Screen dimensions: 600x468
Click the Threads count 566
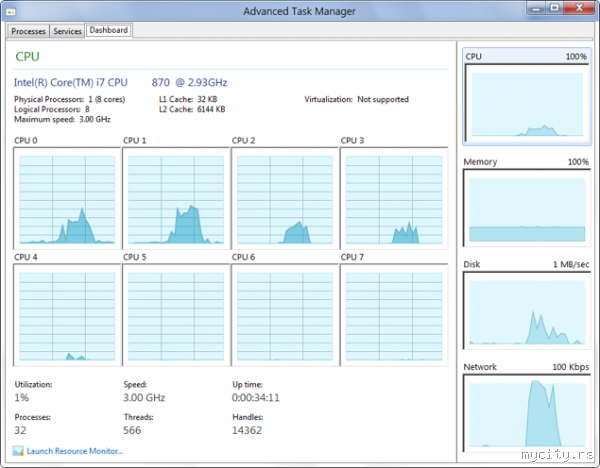click(132, 430)
